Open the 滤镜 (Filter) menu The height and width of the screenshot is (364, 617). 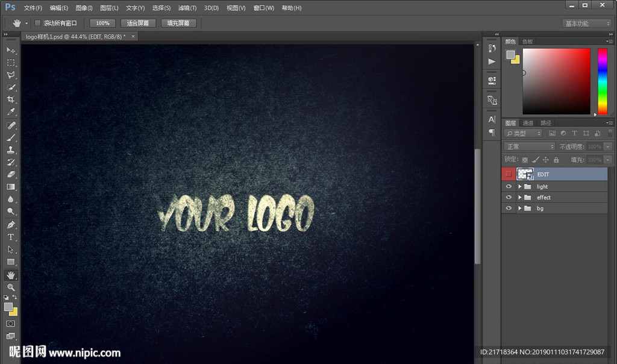pos(187,8)
